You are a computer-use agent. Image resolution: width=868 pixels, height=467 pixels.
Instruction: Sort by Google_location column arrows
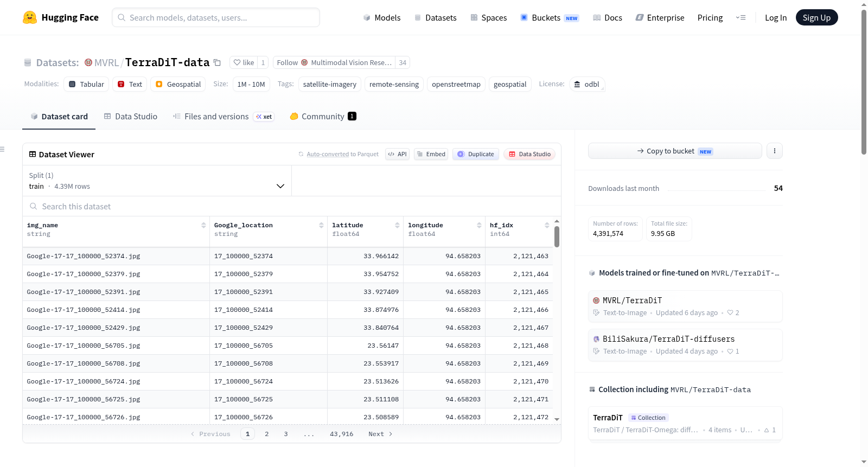point(321,225)
